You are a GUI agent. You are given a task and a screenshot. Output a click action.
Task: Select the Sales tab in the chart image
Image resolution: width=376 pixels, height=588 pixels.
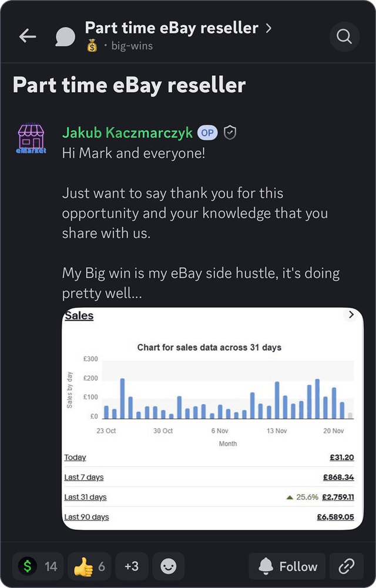point(78,315)
